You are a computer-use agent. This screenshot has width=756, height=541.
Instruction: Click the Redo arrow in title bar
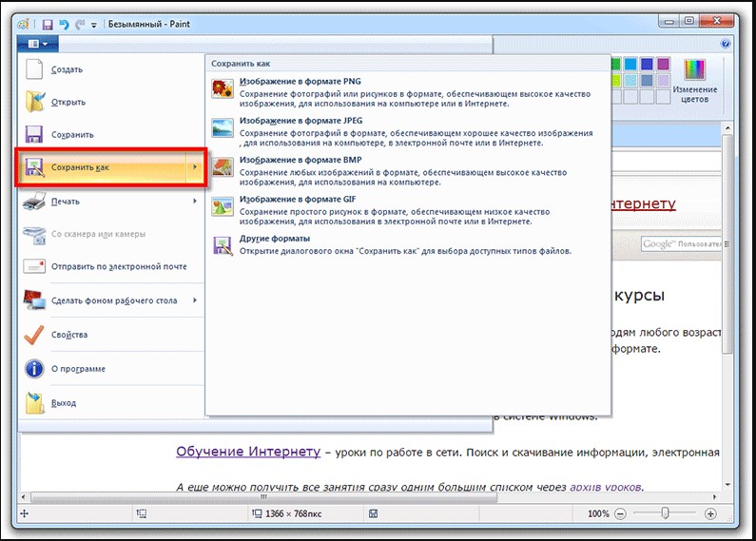tap(80, 25)
